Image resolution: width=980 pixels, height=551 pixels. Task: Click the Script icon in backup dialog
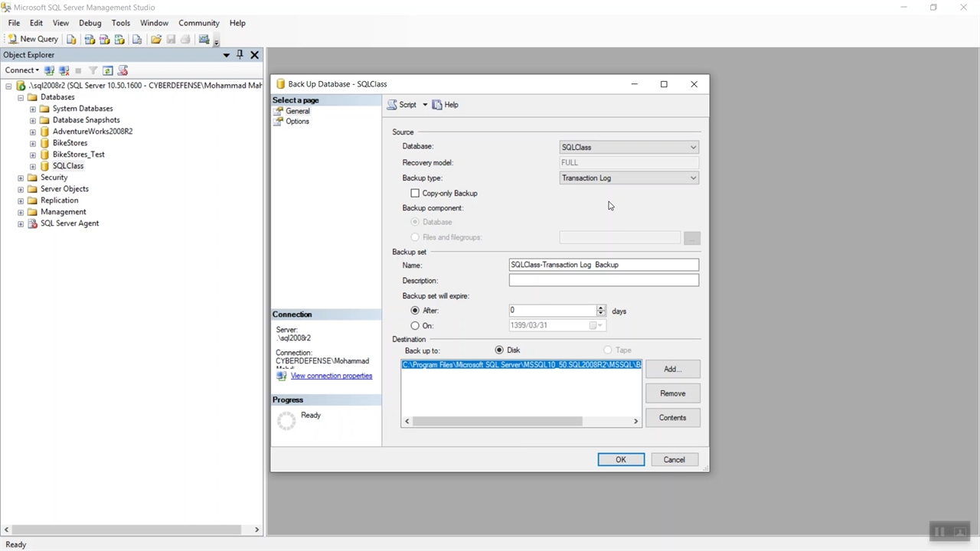392,105
